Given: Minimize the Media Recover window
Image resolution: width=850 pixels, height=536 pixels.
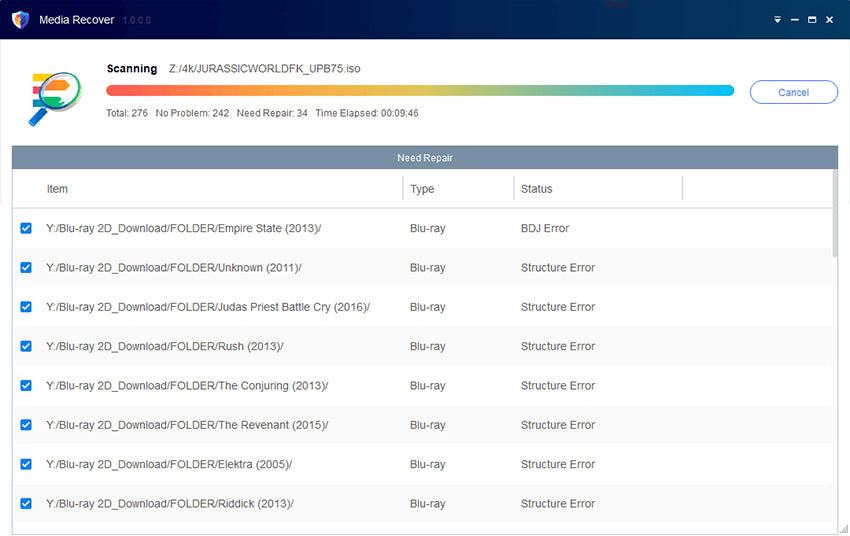Looking at the screenshot, I should point(795,20).
